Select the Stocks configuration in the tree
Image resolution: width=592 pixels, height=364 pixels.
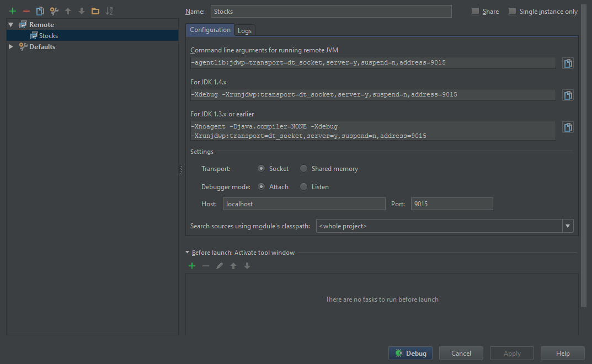[x=48, y=36]
